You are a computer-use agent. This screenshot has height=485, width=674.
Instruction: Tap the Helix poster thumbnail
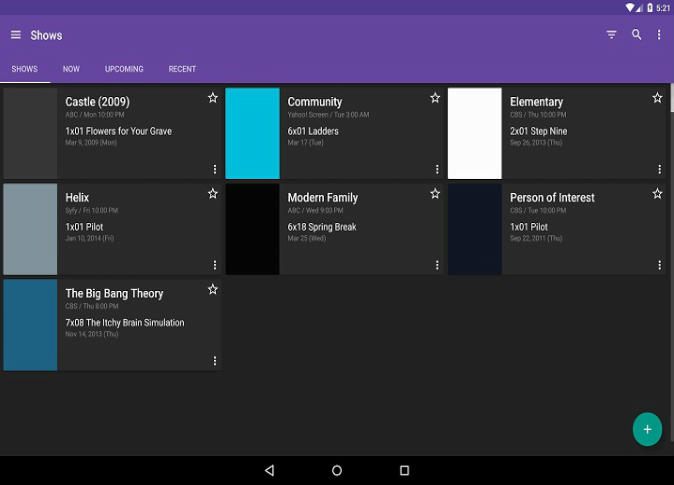pos(30,229)
